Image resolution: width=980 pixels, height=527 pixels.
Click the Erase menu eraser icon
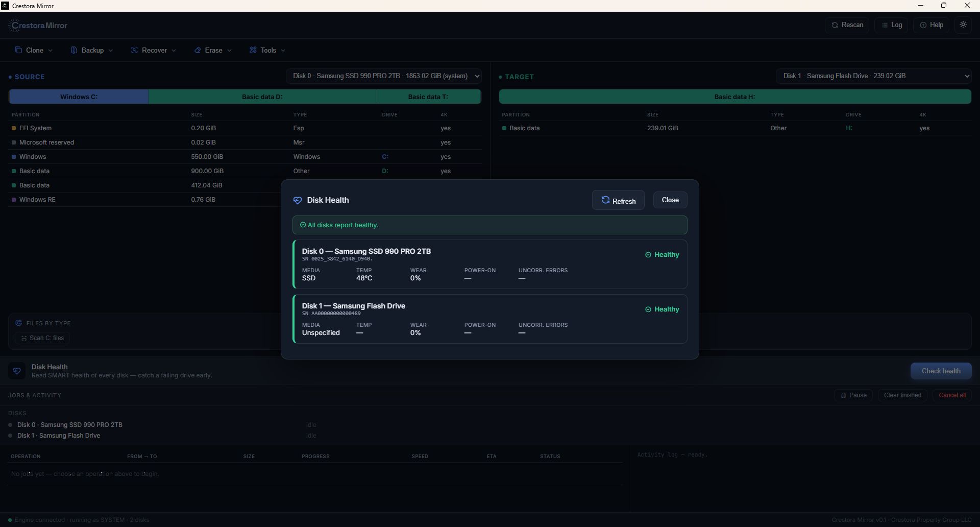tap(198, 50)
